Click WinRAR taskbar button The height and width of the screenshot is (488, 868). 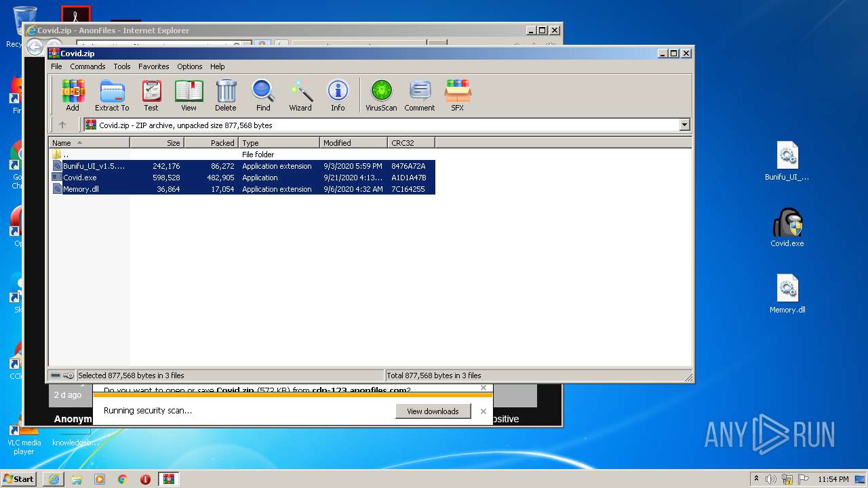169,479
